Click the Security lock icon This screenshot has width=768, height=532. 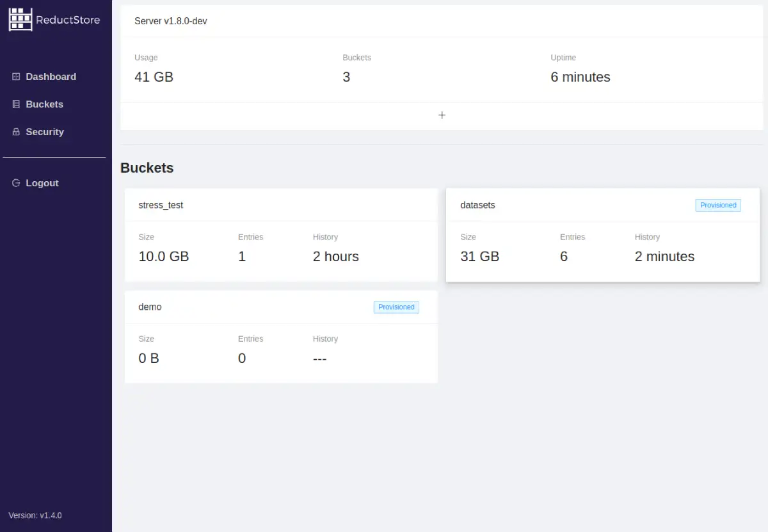tap(15, 131)
